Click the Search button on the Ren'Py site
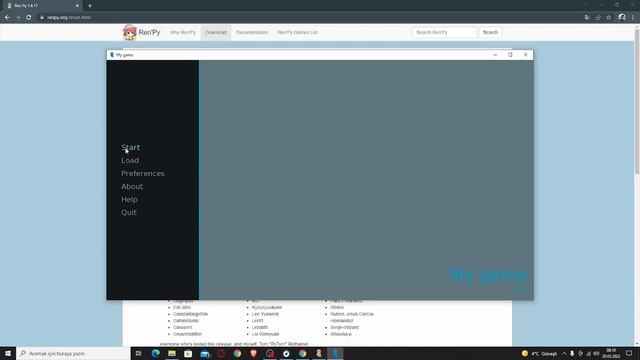 click(x=490, y=32)
